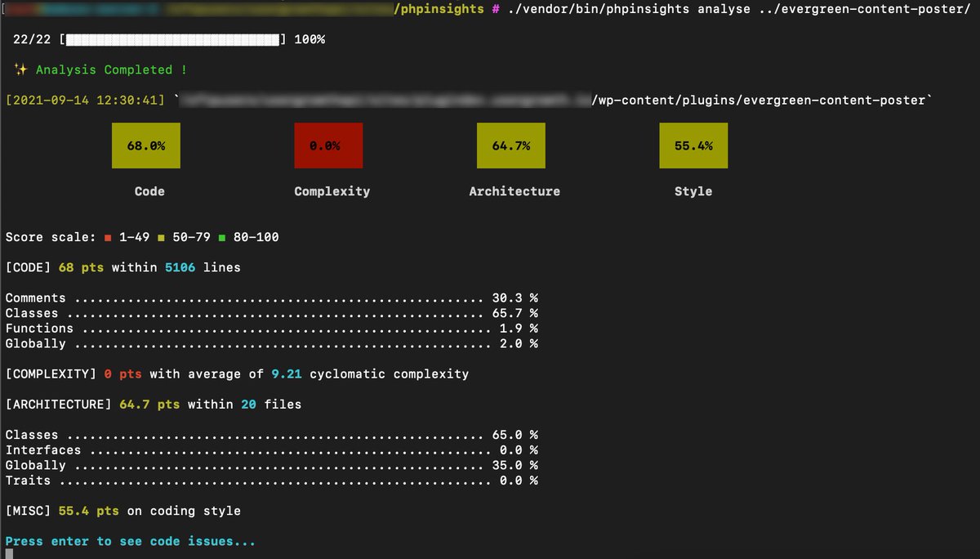
Task: Click the 55.4% Style score box
Action: coord(693,145)
